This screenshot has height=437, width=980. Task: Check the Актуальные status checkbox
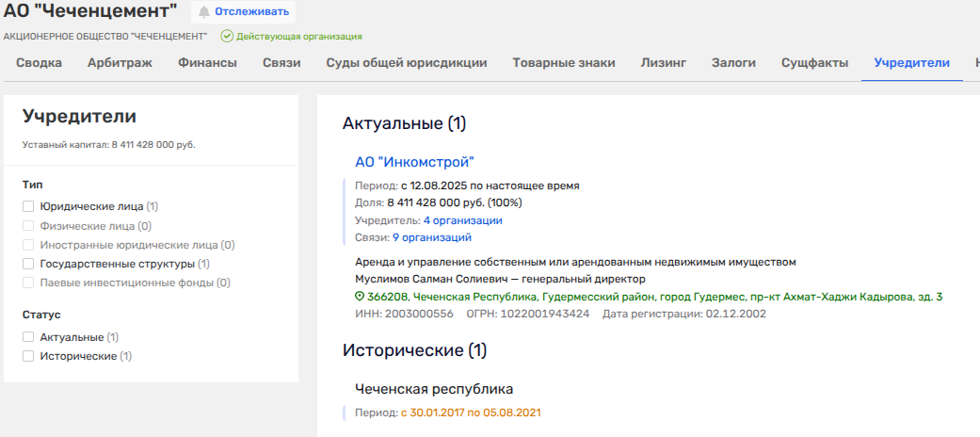point(28,336)
